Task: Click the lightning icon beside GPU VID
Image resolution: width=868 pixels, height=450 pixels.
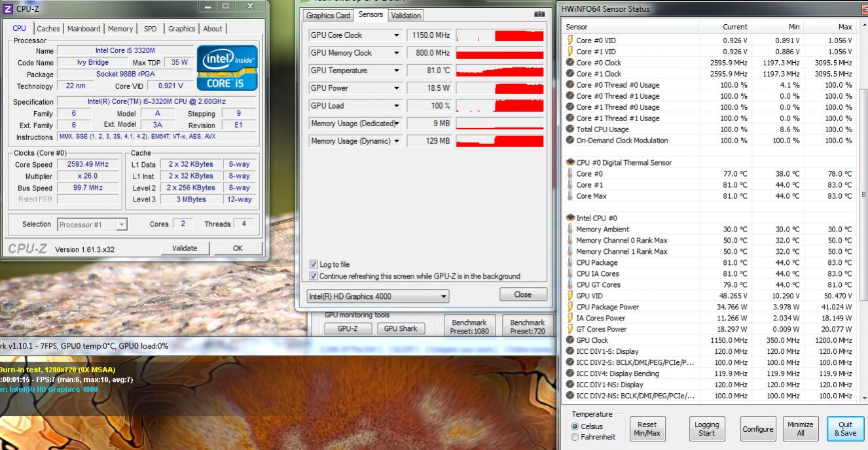Action: pos(570,296)
